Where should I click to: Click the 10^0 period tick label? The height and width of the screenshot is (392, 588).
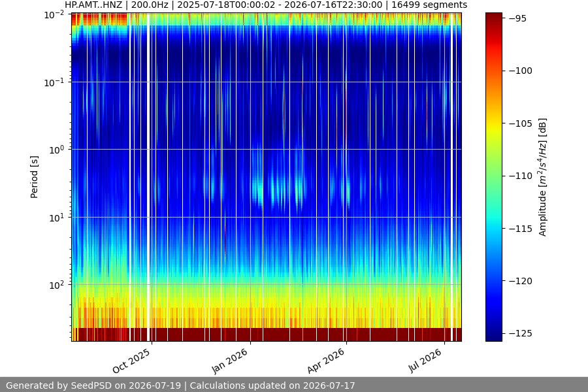[57, 150]
